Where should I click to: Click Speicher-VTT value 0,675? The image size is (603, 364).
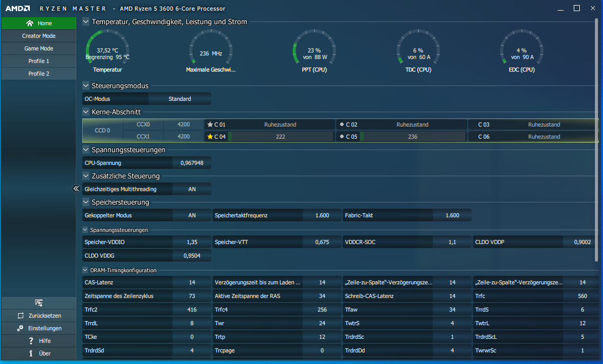(322, 242)
